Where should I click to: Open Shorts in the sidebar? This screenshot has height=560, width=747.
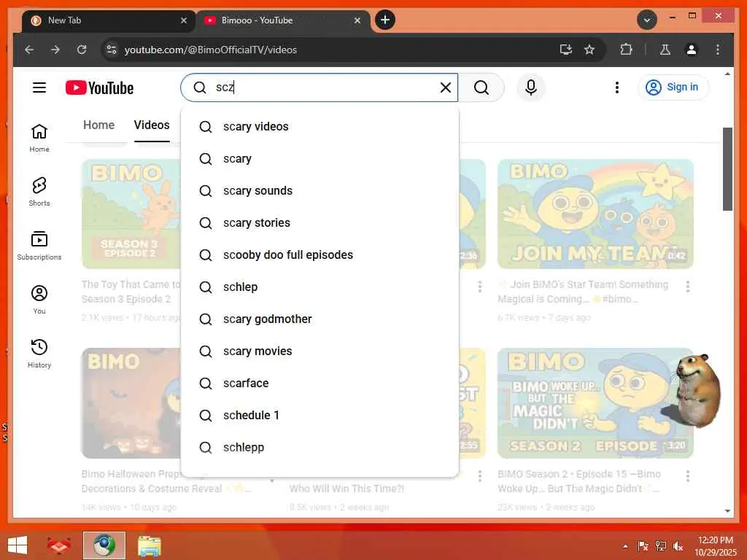point(39,192)
